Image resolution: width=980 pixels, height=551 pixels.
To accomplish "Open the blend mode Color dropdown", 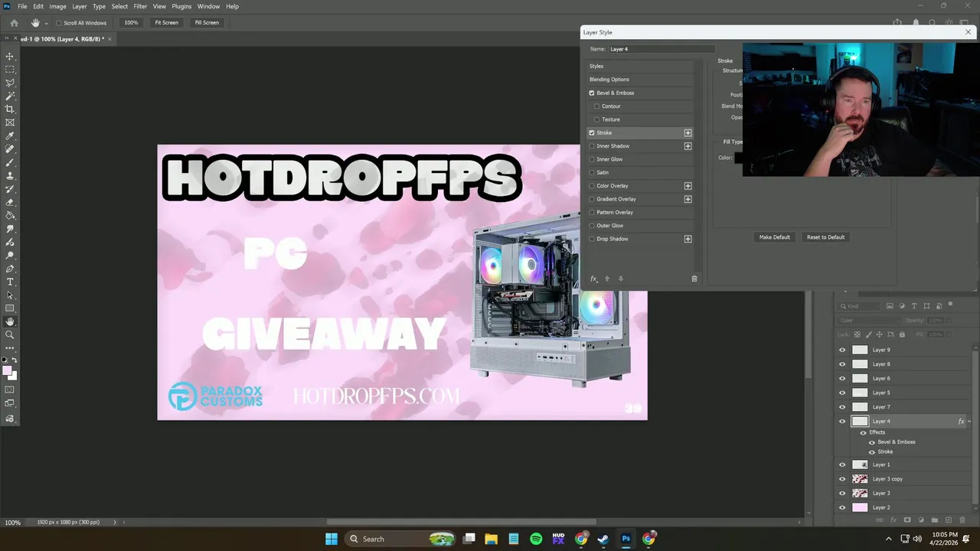I will (x=868, y=321).
